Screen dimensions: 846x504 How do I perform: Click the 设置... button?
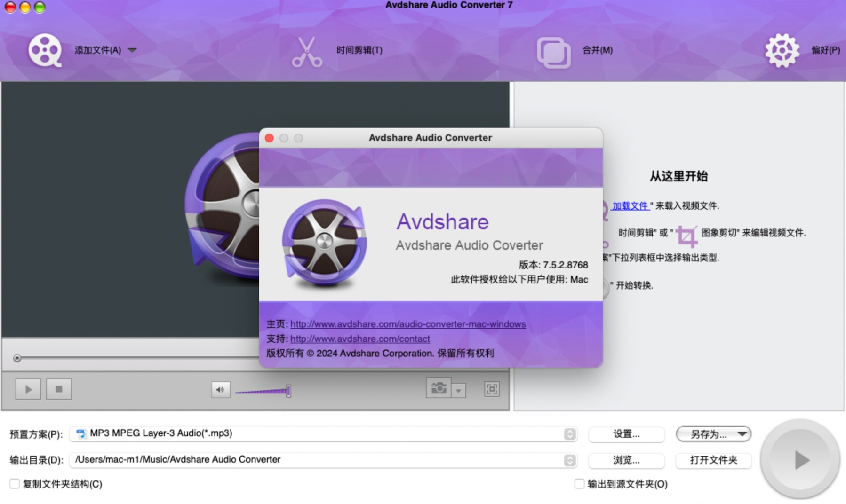pyautogui.click(x=626, y=434)
